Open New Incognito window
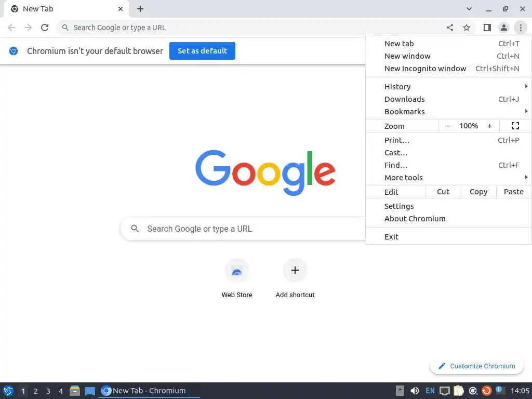This screenshot has width=532, height=399. 448,69
